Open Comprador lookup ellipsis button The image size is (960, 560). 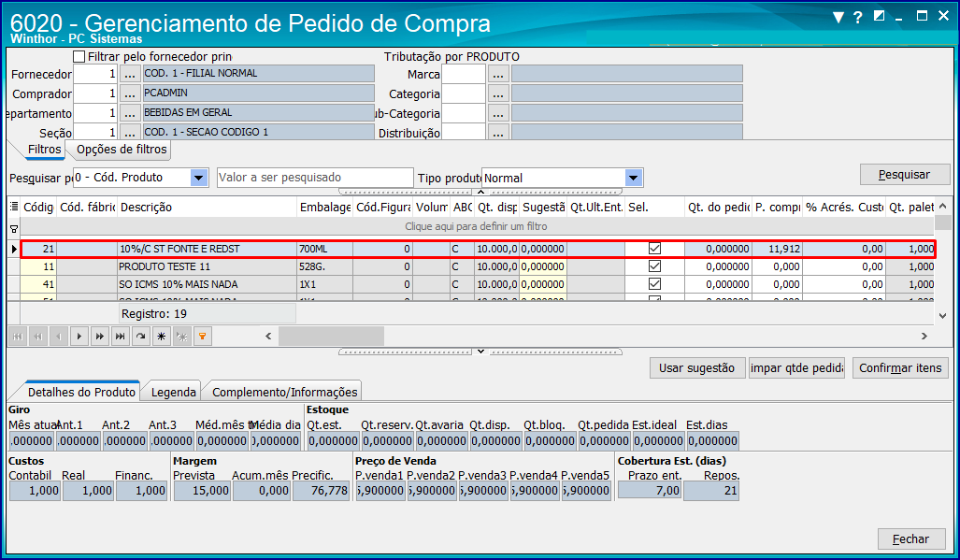coord(129,93)
